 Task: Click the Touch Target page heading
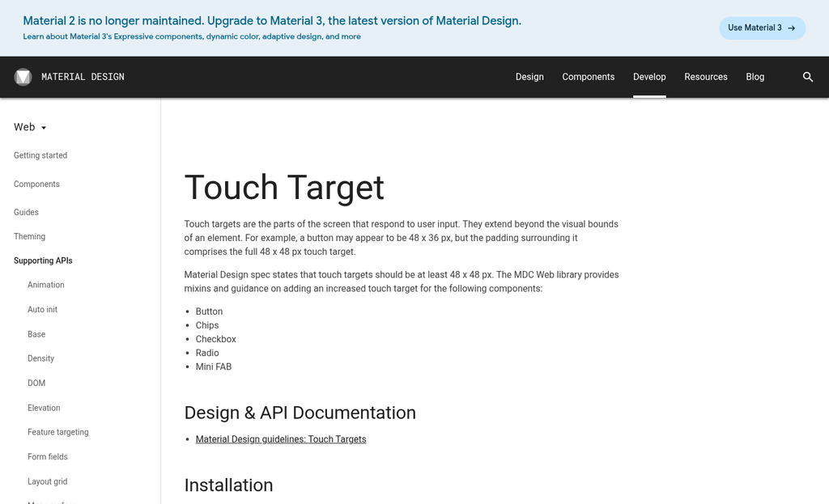click(x=284, y=188)
